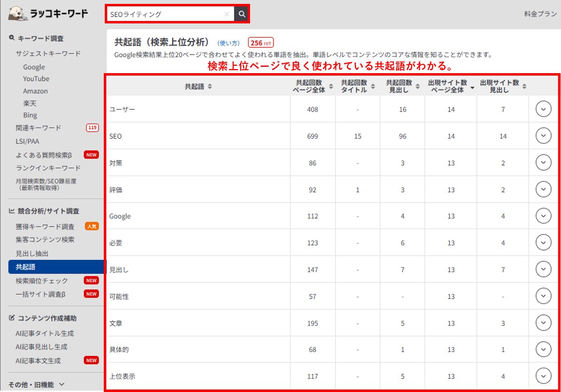
Task: Click the 96 heading count in SEO row
Action: coord(403,136)
